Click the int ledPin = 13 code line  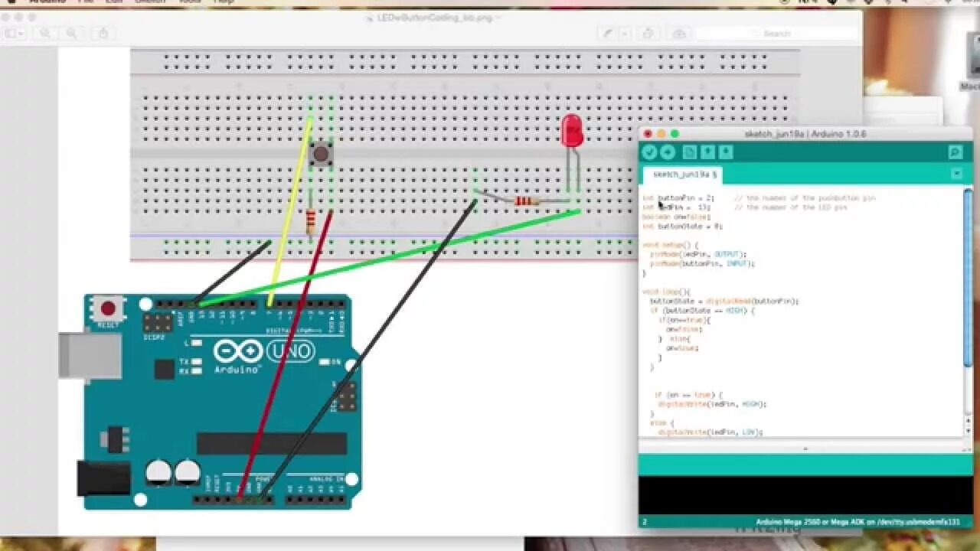pos(677,207)
